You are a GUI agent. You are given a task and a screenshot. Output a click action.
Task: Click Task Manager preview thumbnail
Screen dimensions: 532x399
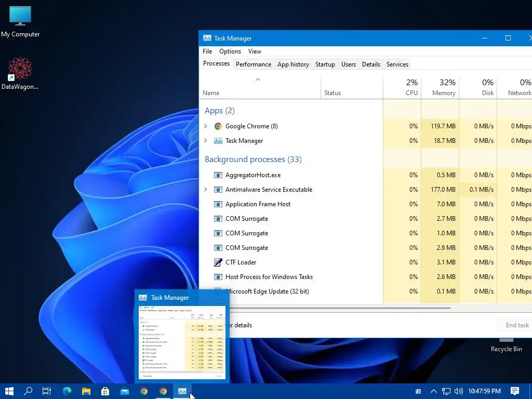(x=182, y=342)
